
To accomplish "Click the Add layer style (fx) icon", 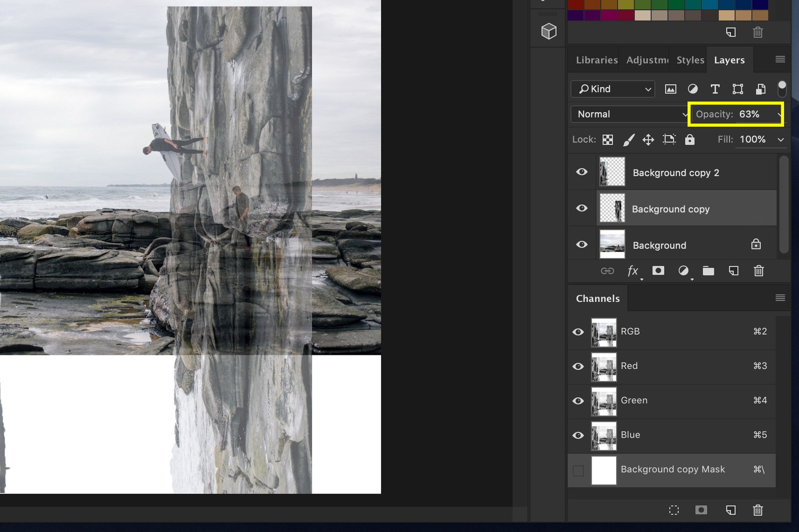I will click(633, 271).
